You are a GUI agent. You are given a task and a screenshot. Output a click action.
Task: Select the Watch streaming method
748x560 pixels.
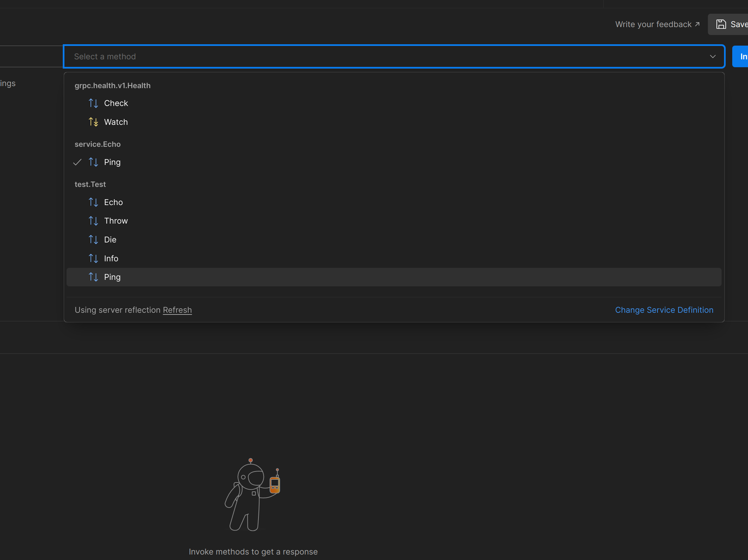point(116,122)
